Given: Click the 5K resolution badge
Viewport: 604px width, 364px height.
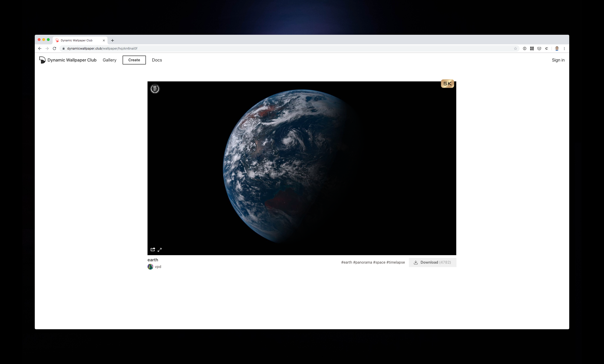Looking at the screenshot, I should (447, 84).
